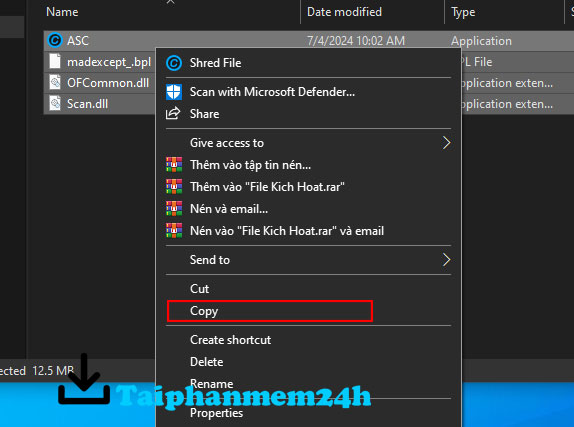Choose Nén vào "File Kich Hoat.rar" và email

click(x=287, y=231)
